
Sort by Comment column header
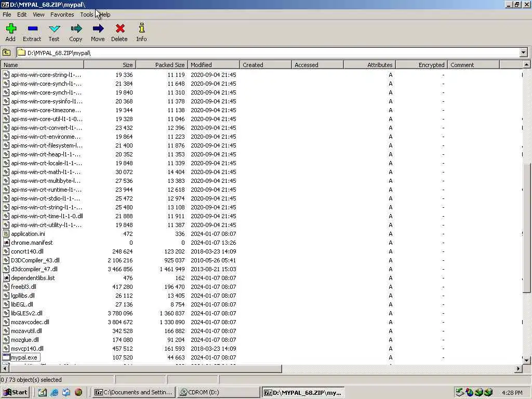(x=474, y=65)
